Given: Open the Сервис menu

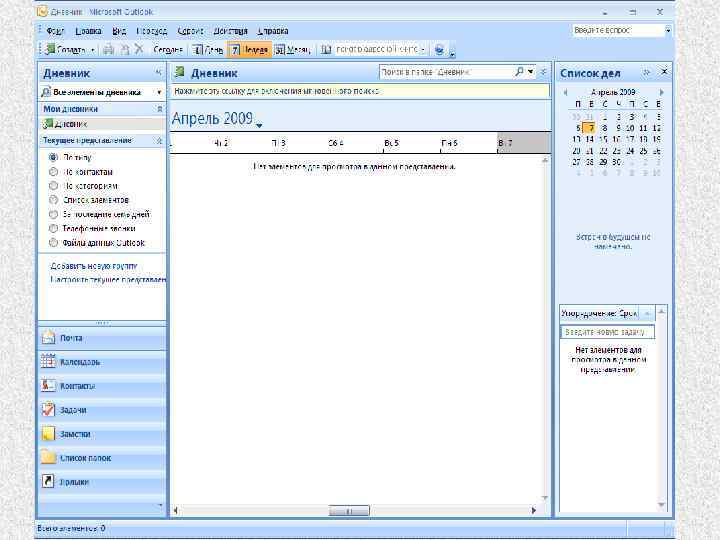Looking at the screenshot, I should pyautogui.click(x=190, y=31).
